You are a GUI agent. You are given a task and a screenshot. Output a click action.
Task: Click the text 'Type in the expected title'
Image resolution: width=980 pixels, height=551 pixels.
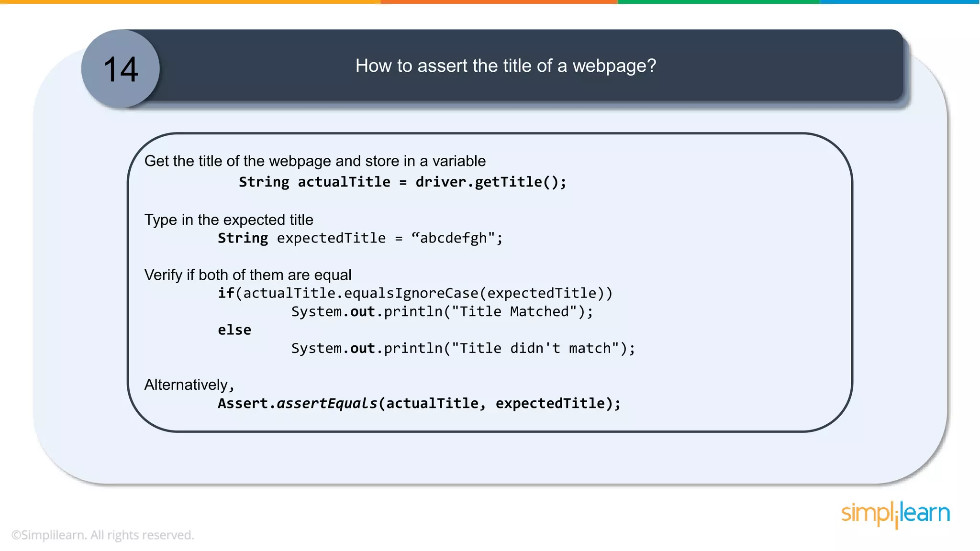[229, 220]
